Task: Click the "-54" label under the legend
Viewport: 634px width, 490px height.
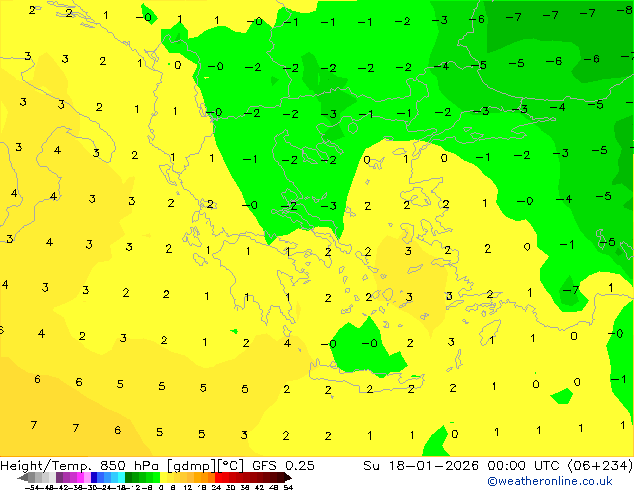Action: pos(32,487)
